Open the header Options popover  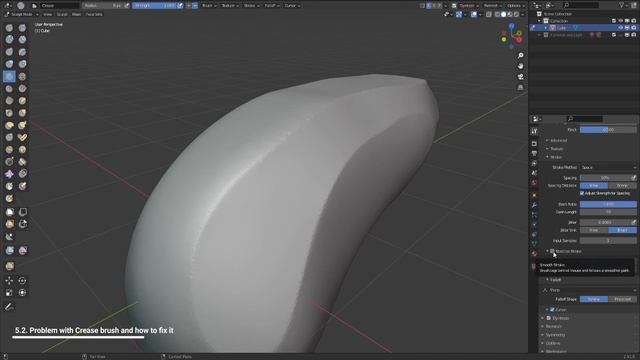tap(516, 6)
